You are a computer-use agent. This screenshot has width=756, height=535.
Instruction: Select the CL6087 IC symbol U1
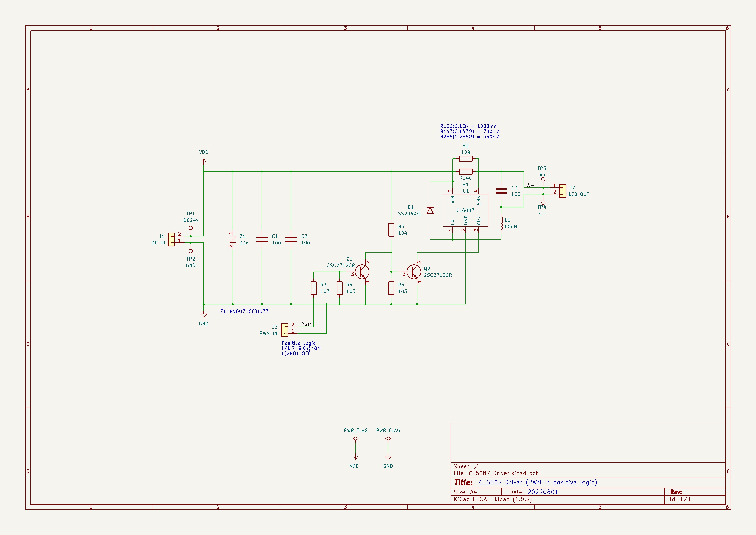pyautogui.click(x=465, y=210)
